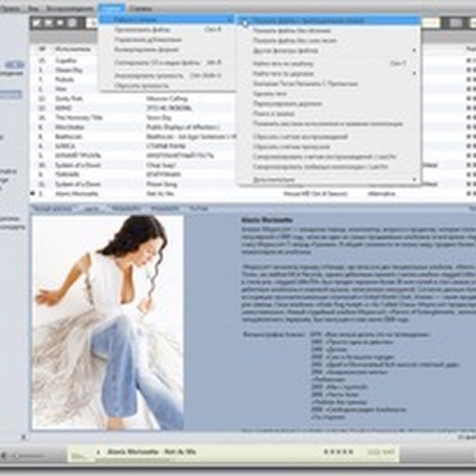Toggle the blue pill switch in left sidebar

click(x=14, y=65)
